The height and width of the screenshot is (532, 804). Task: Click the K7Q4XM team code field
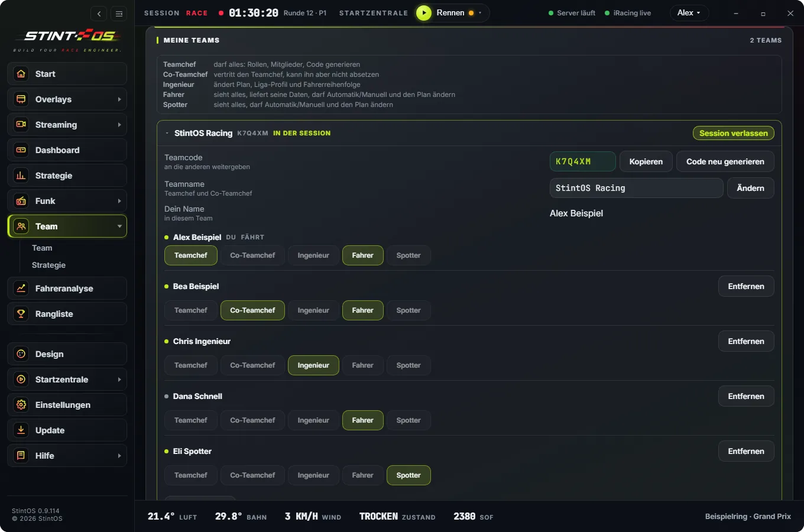click(582, 161)
